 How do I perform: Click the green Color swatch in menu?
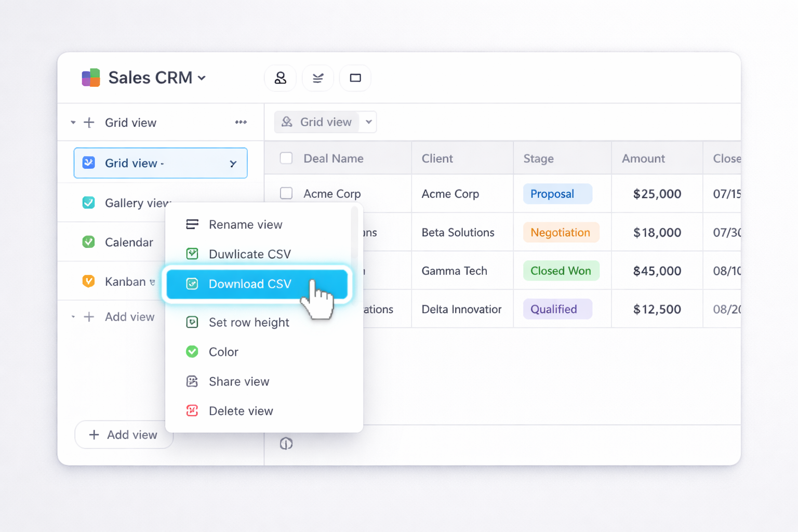pos(192,352)
